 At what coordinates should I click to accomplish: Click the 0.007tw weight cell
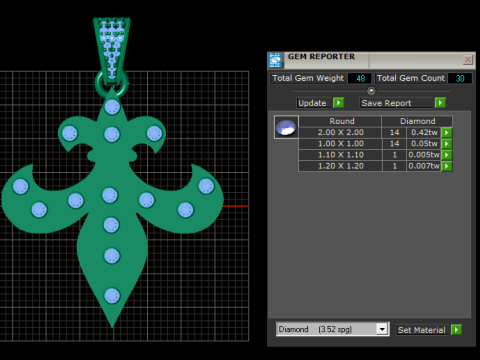424,166
